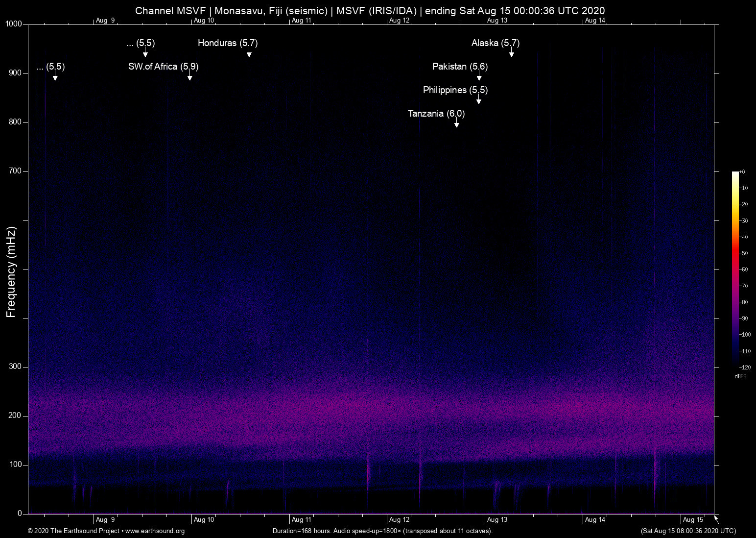Select Aug 14 on the bottom time axis
756x538 pixels.
coord(595,520)
